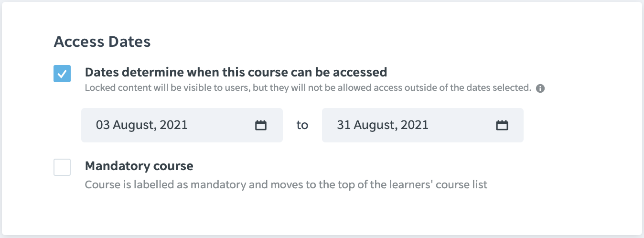Screen dimensions: 644x238
Task: Click the 'to' separator between date fields
Action: click(302, 125)
